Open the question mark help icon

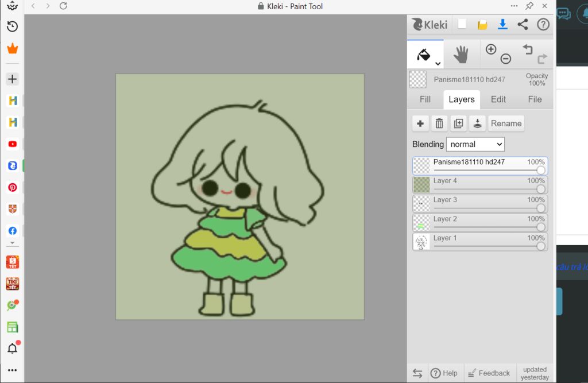coord(543,24)
